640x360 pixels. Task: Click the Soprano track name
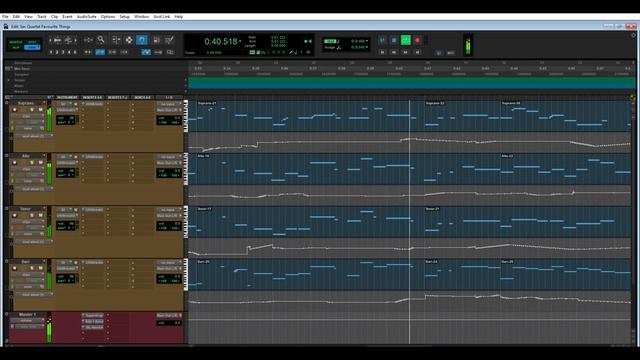(25, 103)
